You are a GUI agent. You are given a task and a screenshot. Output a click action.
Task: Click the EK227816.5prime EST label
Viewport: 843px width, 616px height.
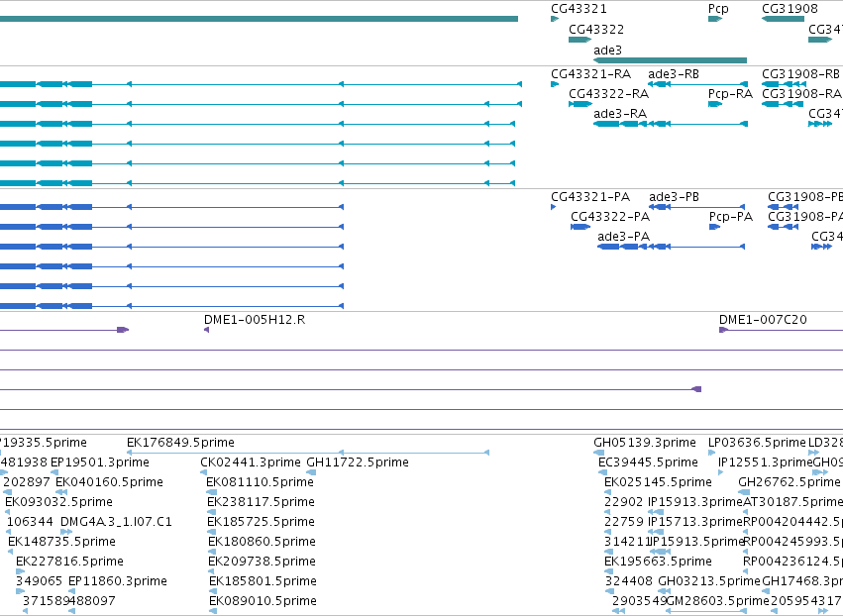click(x=70, y=562)
